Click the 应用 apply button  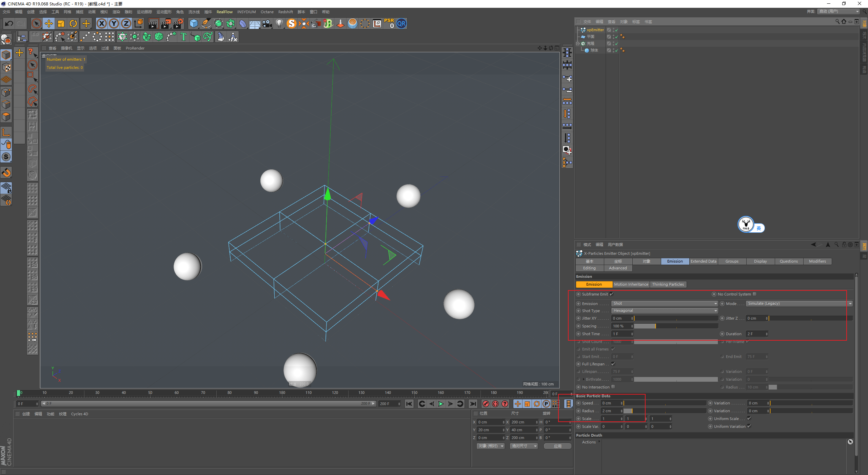[x=557, y=446]
